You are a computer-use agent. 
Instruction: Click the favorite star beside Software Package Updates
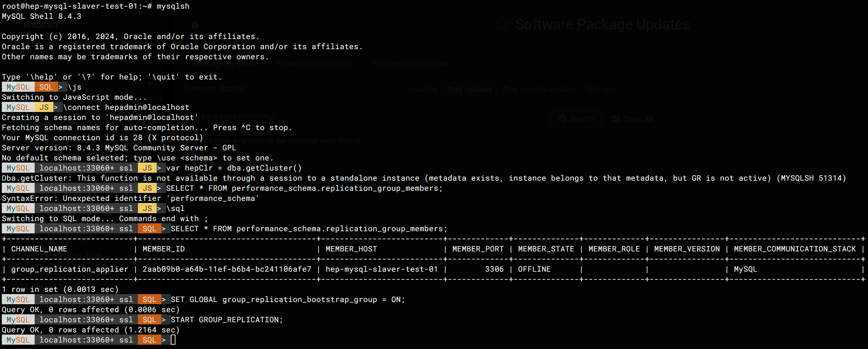[502, 24]
